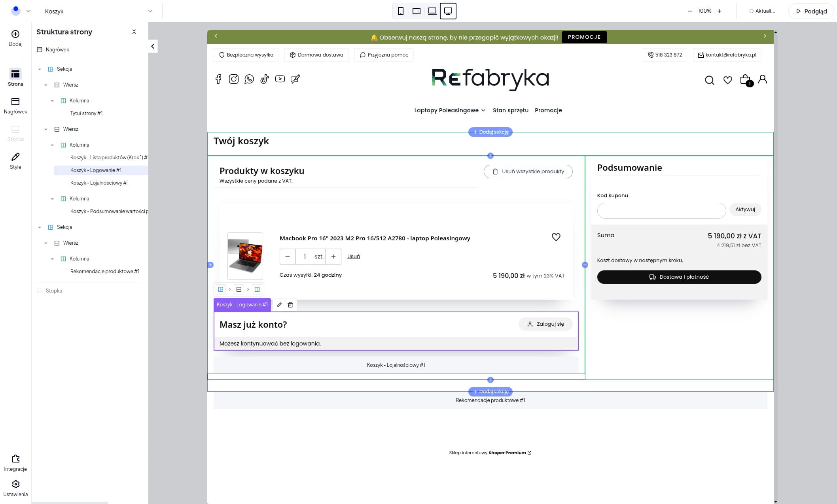This screenshot has width=837, height=504.
Task: Zoom in with the plus icon
Action: pos(720,11)
